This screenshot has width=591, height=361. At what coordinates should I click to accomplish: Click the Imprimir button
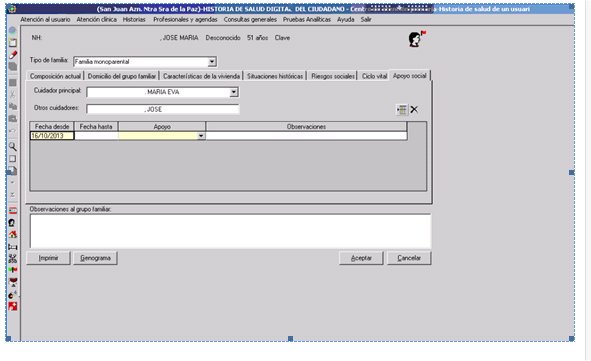(x=48, y=258)
